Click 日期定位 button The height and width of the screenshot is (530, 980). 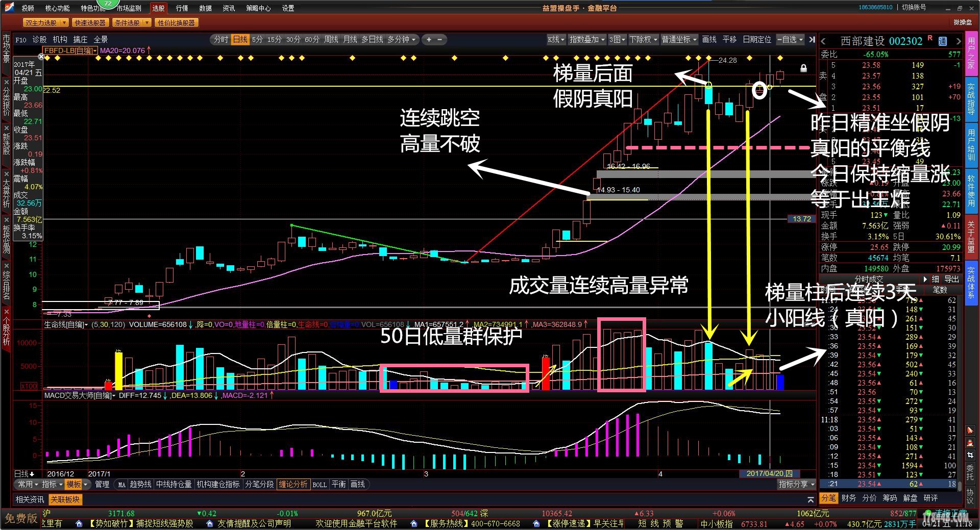click(757, 39)
